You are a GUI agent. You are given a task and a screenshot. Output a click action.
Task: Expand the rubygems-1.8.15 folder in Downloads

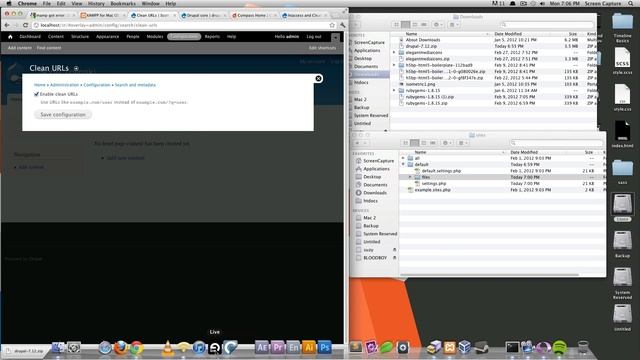[394, 91]
